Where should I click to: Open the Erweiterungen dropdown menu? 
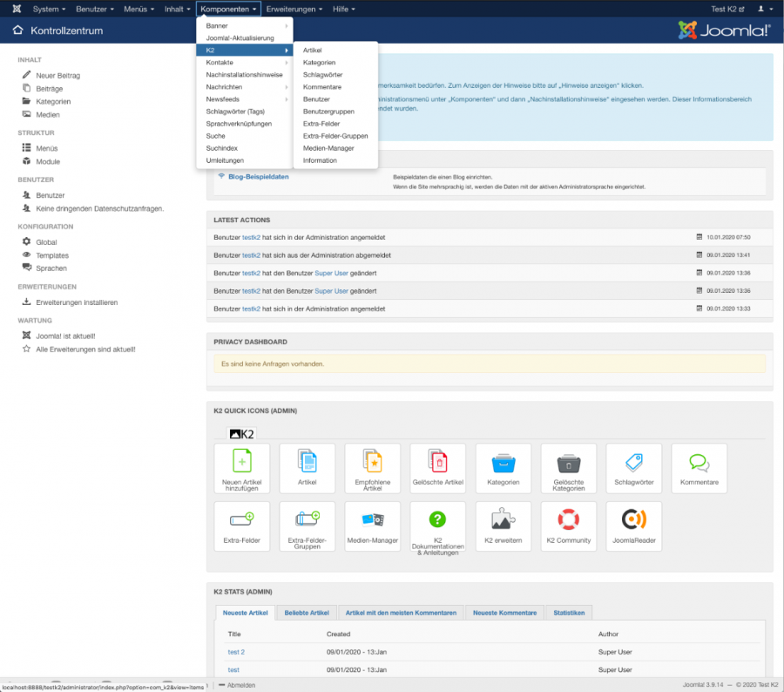(x=294, y=9)
